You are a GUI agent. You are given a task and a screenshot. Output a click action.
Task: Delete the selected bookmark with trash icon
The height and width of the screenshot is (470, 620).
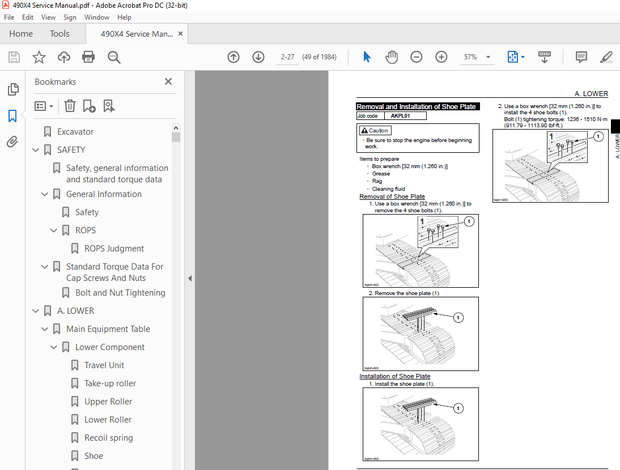pyautogui.click(x=70, y=106)
